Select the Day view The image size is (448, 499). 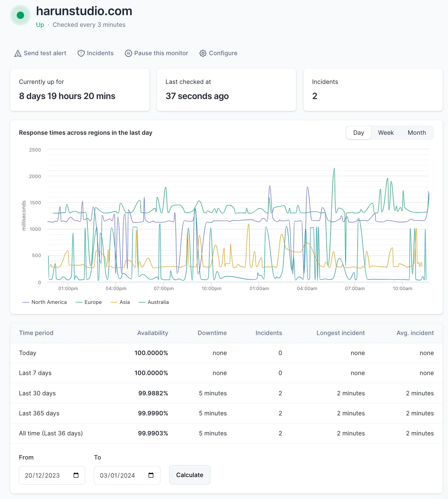[358, 133]
